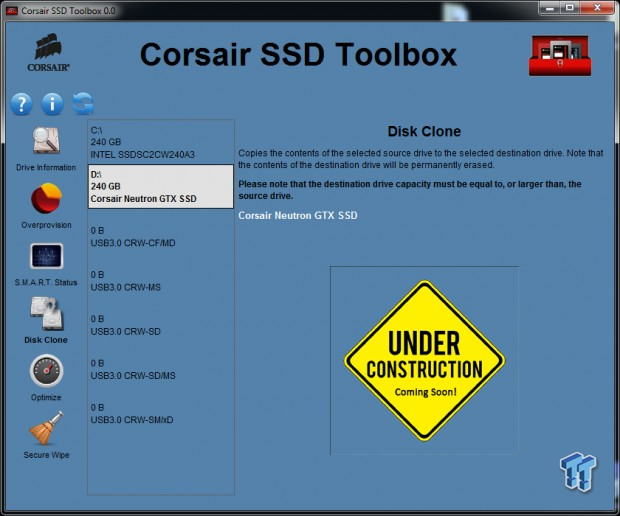The height and width of the screenshot is (516, 620).
Task: Minimize the Corsair SSD Toolbox window
Action: point(549,8)
